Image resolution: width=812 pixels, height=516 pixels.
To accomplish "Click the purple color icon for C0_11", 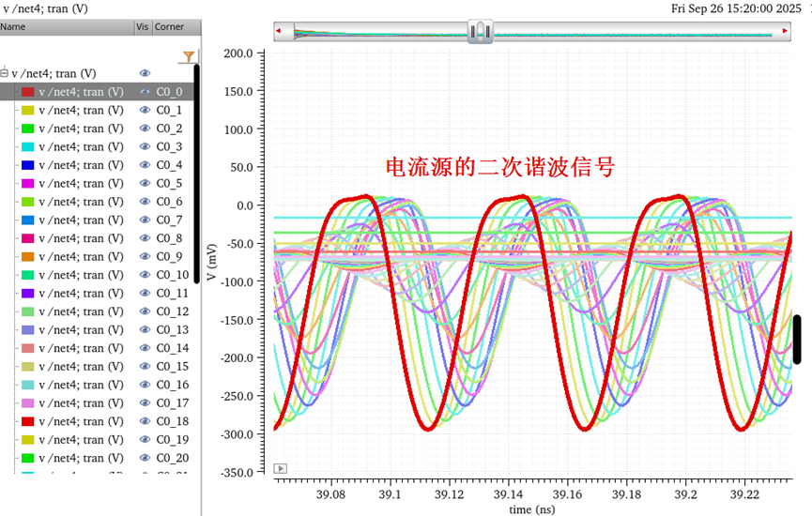I will tap(27, 294).
